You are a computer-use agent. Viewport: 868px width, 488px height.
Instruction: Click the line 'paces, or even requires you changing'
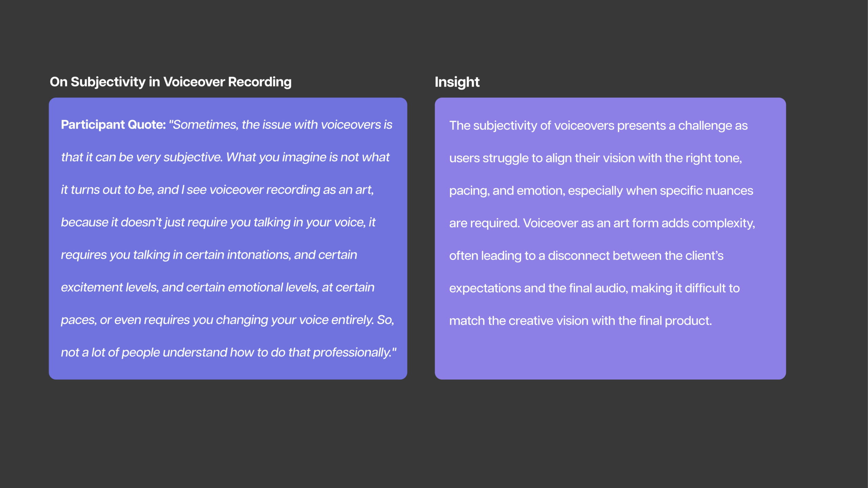point(228,320)
